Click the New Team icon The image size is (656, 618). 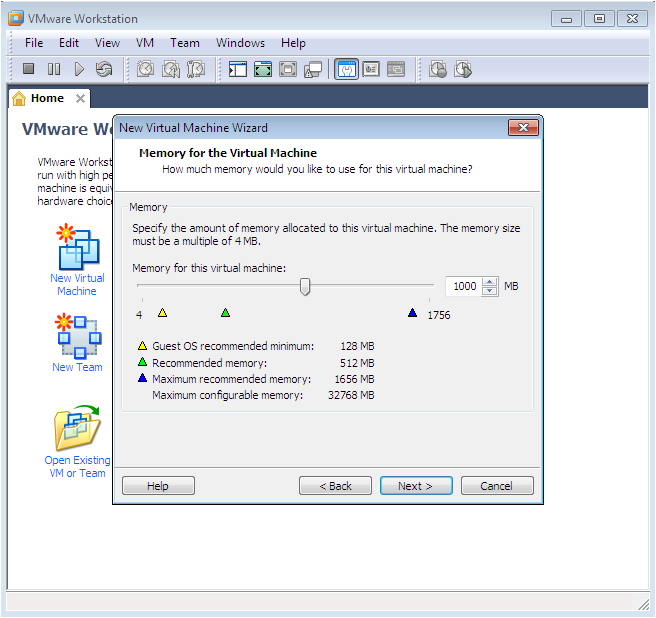point(78,336)
